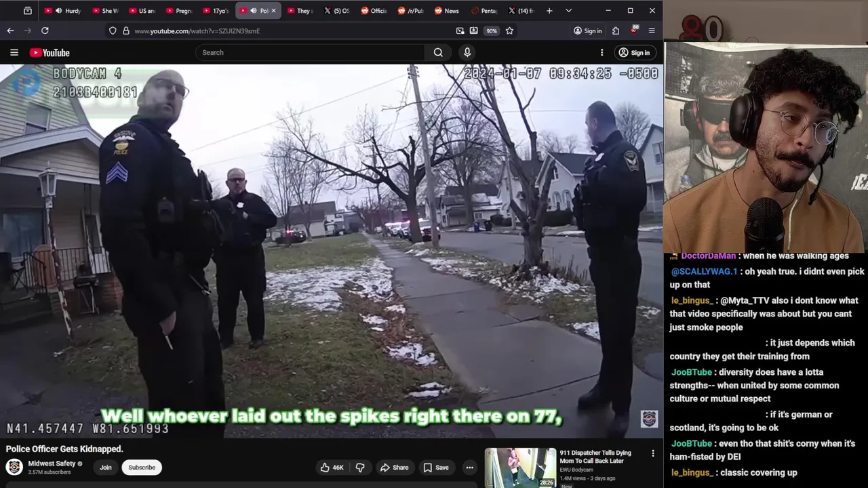868x488 pixels.
Task: Open the EWU Bodycam channel name
Action: 576,470
